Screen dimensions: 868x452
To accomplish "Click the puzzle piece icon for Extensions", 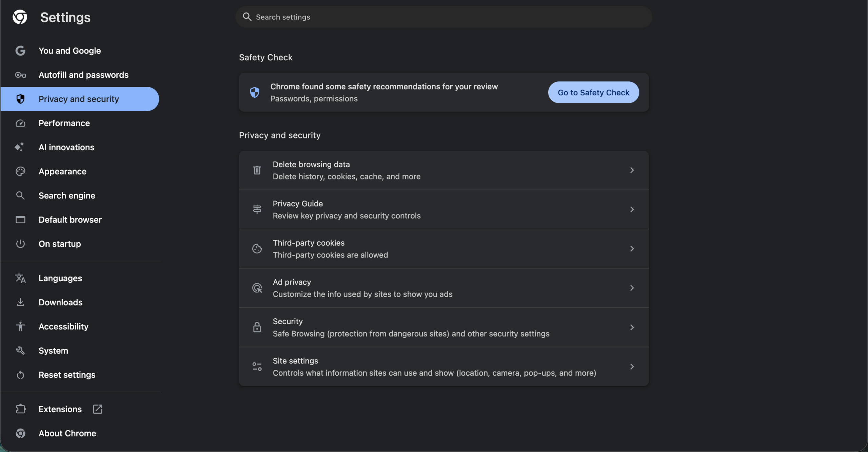I will tap(21, 409).
